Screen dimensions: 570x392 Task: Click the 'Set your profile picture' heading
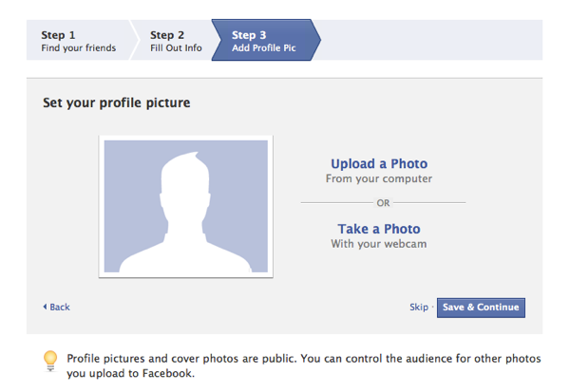point(116,102)
